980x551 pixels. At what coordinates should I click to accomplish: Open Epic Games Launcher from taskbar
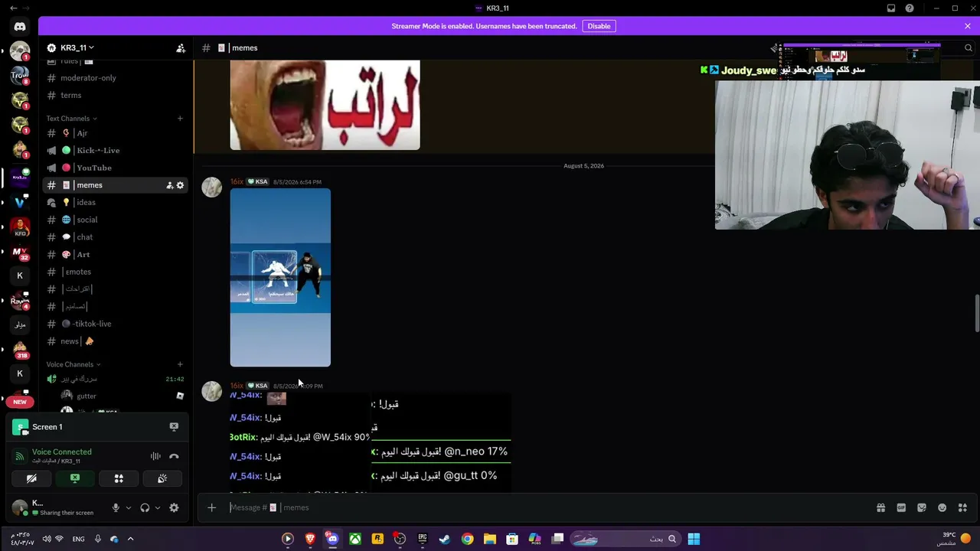[x=423, y=539]
